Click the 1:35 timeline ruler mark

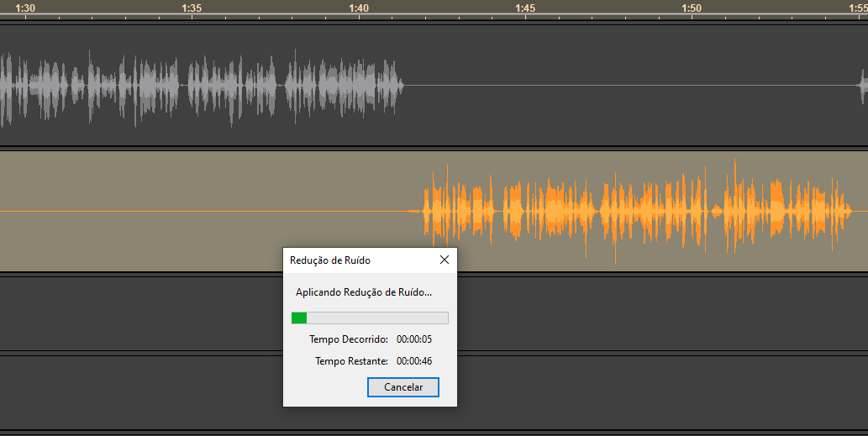[x=192, y=8]
